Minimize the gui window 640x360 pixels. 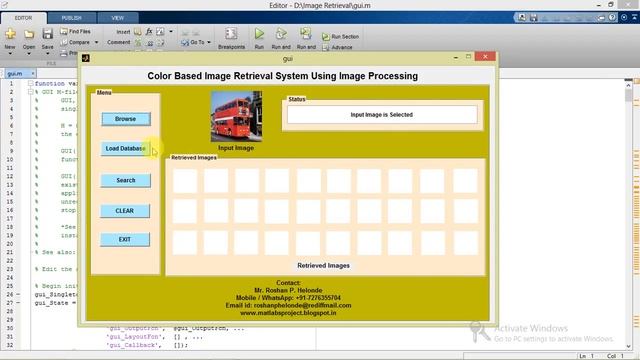click(x=456, y=58)
